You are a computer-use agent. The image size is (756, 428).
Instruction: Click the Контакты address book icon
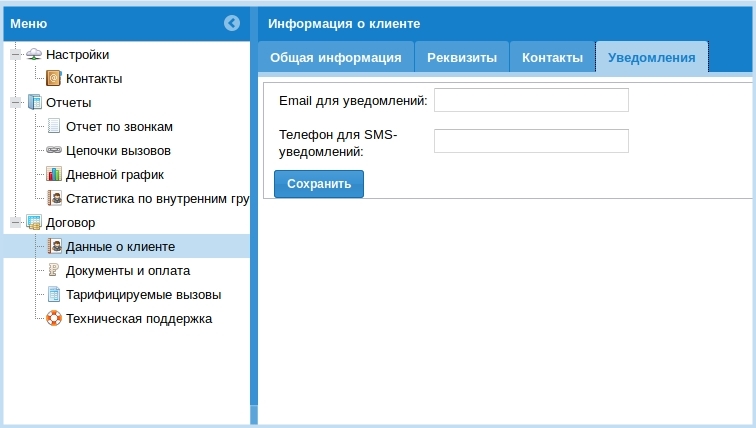(54, 78)
